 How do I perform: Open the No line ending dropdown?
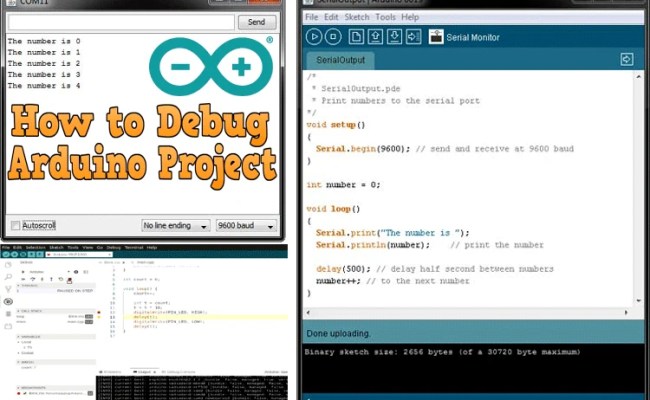pos(176,225)
